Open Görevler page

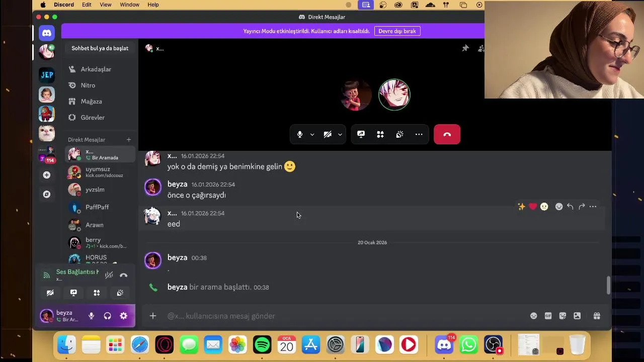[x=100, y=118]
